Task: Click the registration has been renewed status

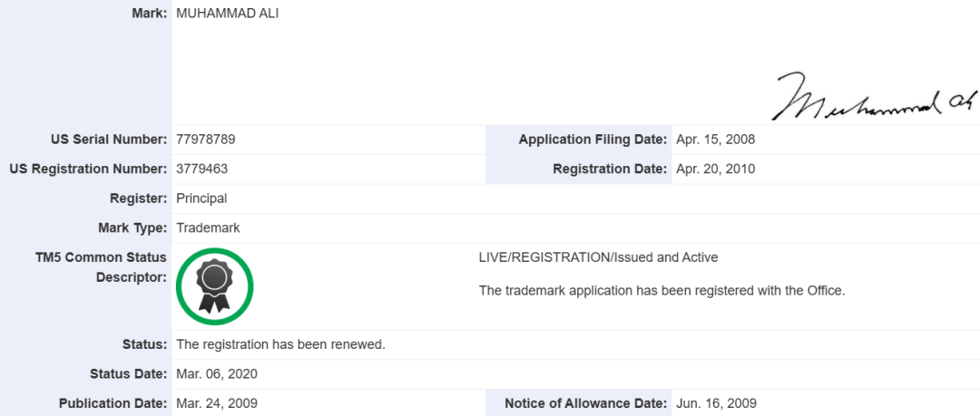Action: pos(281,344)
